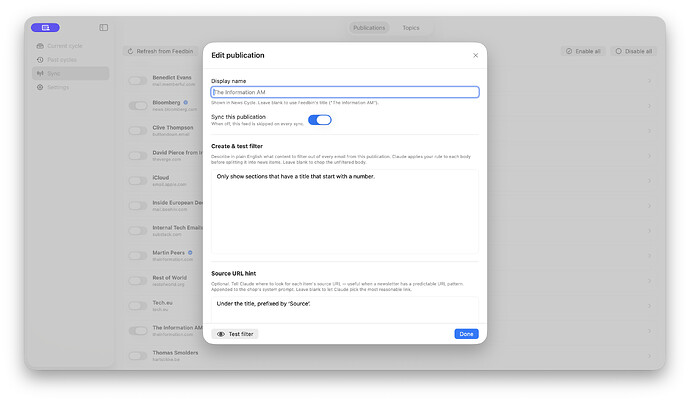Open iCloud row chevron
Image resolution: width=690 pixels, height=401 pixels.
click(650, 181)
